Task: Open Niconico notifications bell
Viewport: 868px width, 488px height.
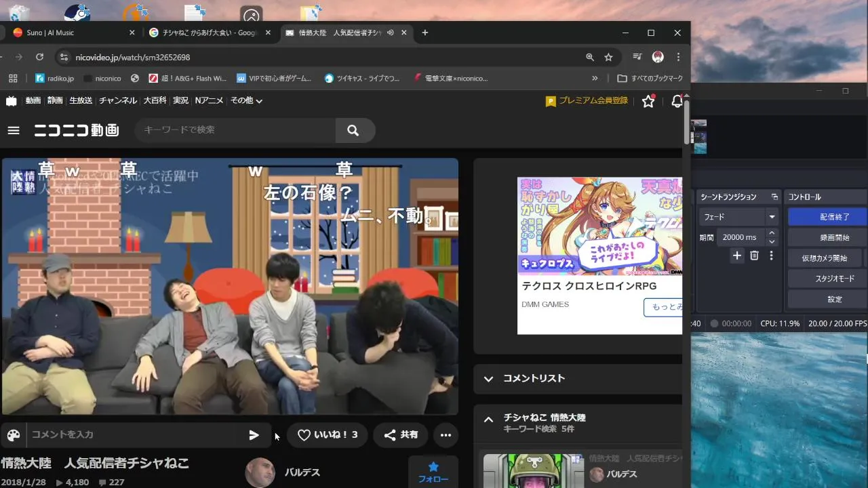Action: 676,101
